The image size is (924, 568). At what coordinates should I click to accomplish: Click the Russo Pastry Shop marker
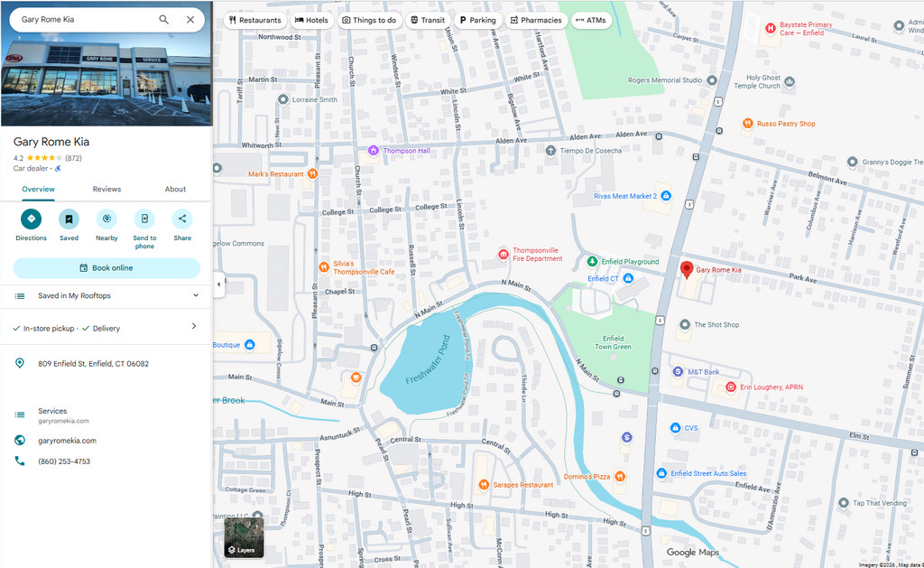click(747, 124)
